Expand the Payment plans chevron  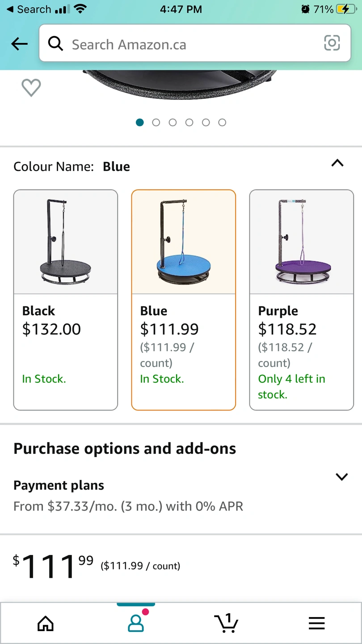point(341,477)
